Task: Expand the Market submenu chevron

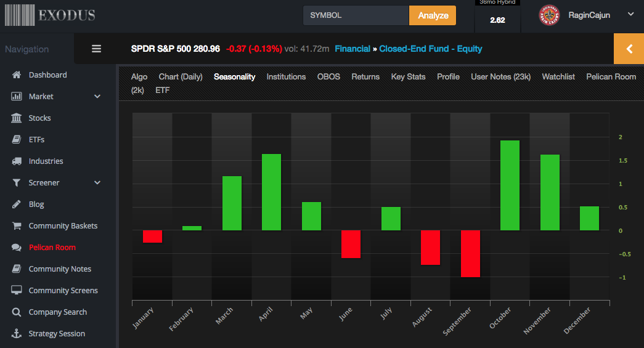Action: (97, 97)
